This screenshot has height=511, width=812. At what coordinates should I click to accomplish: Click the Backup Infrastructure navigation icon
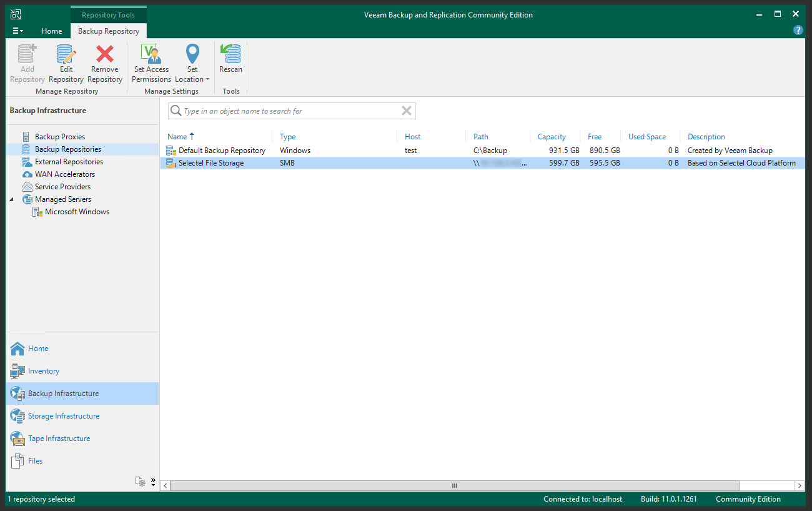(17, 394)
